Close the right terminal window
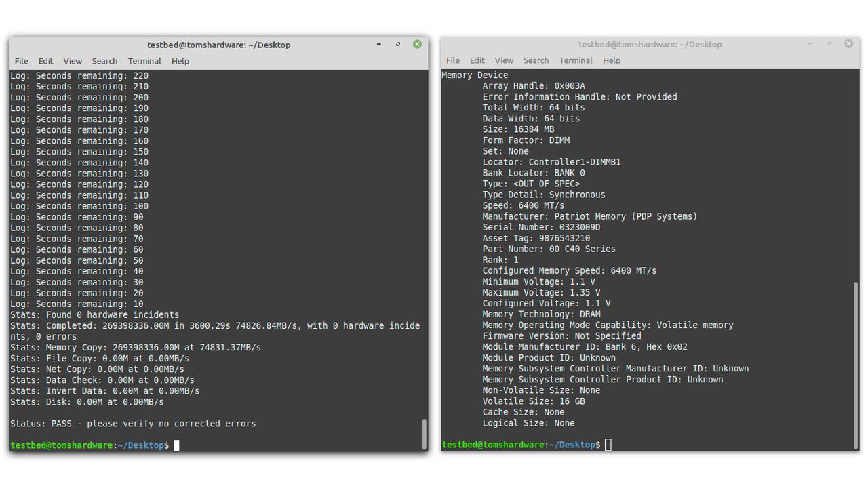Image resolution: width=868 pixels, height=488 pixels. pyautogui.click(x=848, y=43)
